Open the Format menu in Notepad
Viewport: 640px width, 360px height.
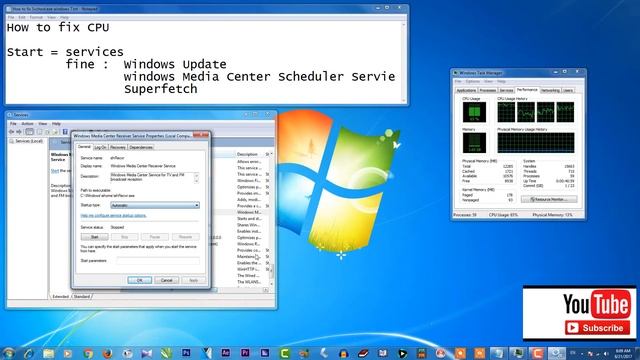pyautogui.click(x=36, y=18)
